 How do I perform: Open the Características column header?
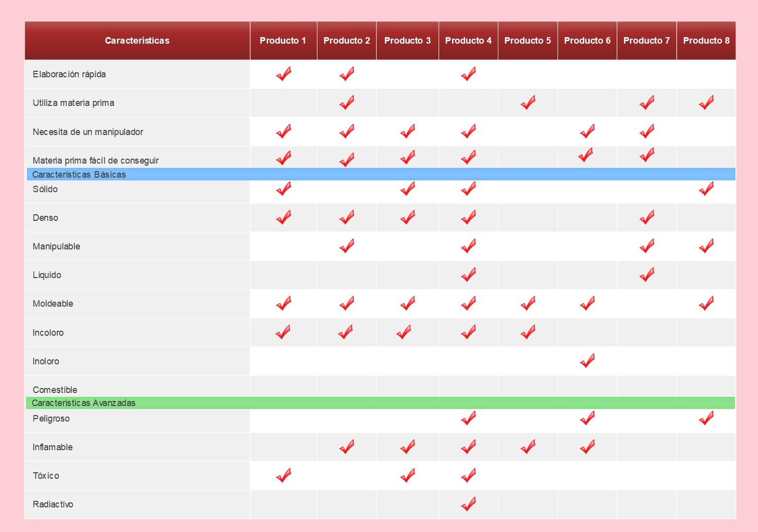pyautogui.click(x=137, y=41)
